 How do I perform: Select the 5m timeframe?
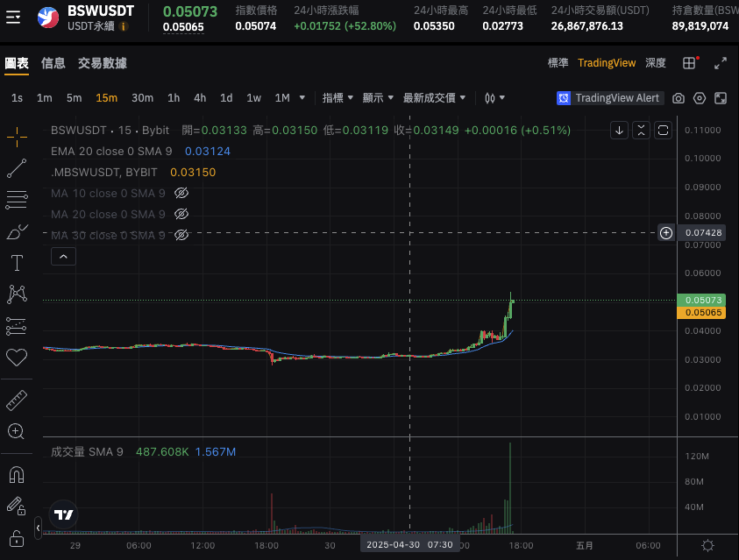tap(74, 98)
